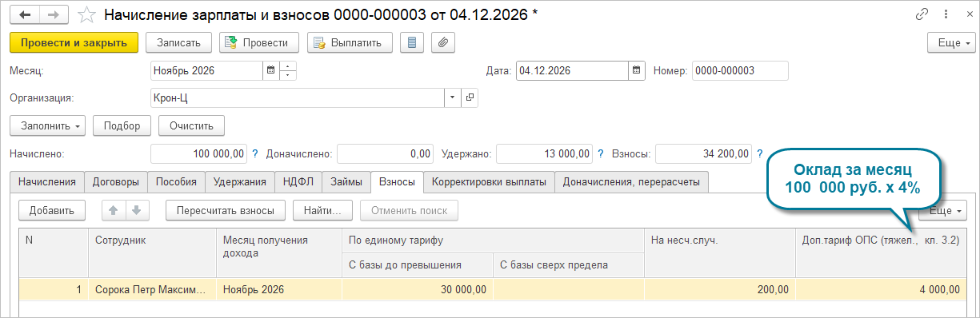Click 'Провести и закрыть' button
This screenshot has height=318, width=980.
[x=74, y=42]
